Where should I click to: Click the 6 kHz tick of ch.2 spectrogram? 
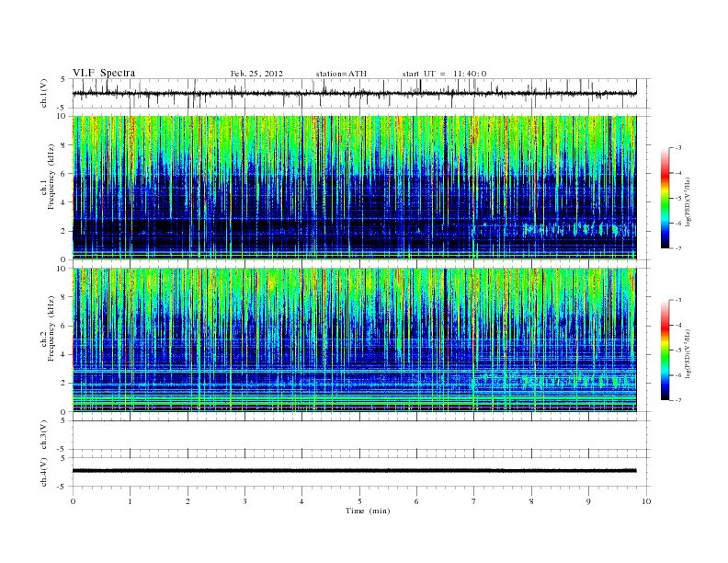pos(63,326)
